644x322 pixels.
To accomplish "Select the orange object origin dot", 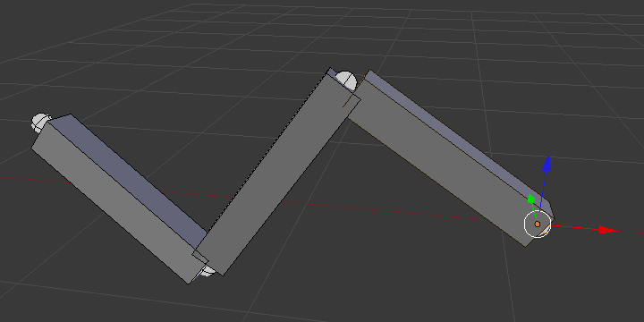I will pyautogui.click(x=538, y=224).
